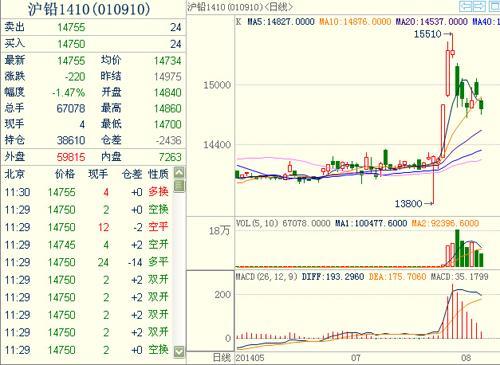Click the 买入 bid price label

click(15, 44)
